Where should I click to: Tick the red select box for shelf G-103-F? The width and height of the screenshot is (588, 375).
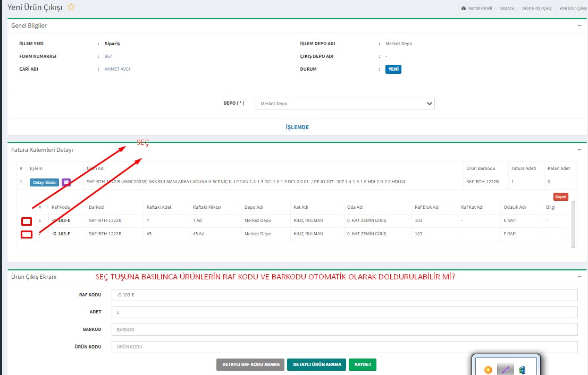point(27,234)
